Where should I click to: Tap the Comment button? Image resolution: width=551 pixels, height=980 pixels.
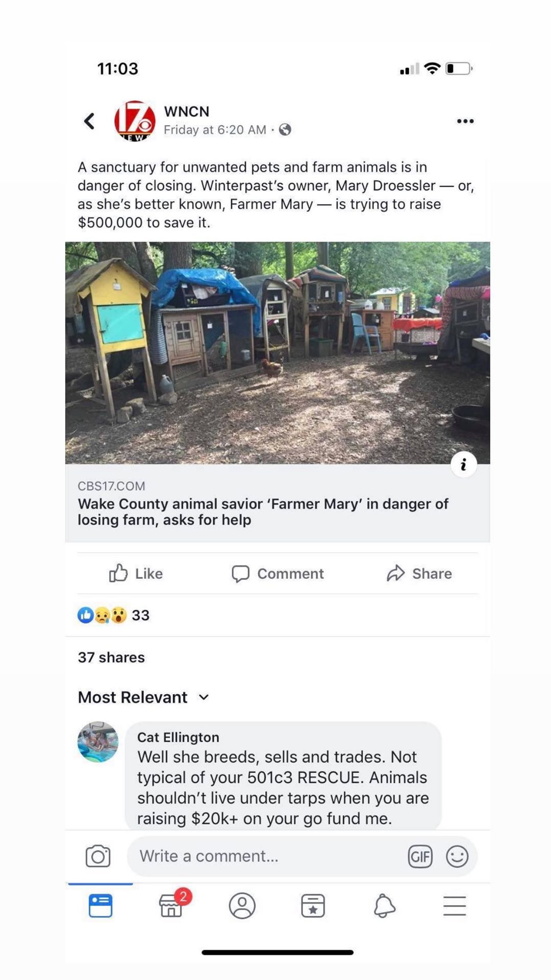pyautogui.click(x=278, y=574)
